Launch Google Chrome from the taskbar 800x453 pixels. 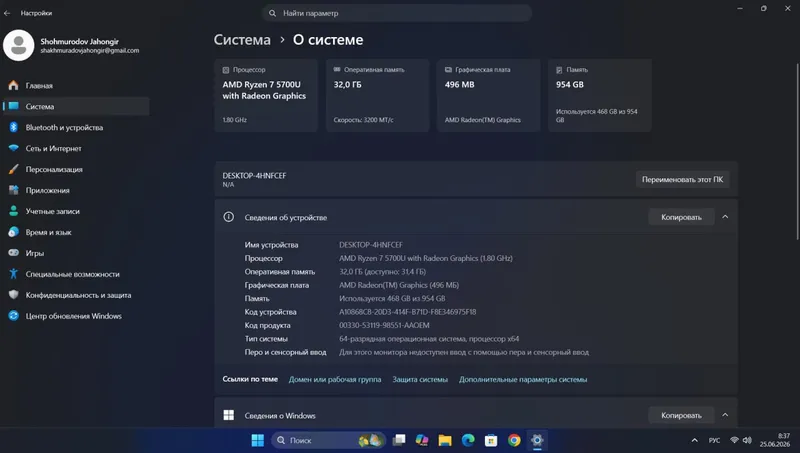[x=514, y=440]
